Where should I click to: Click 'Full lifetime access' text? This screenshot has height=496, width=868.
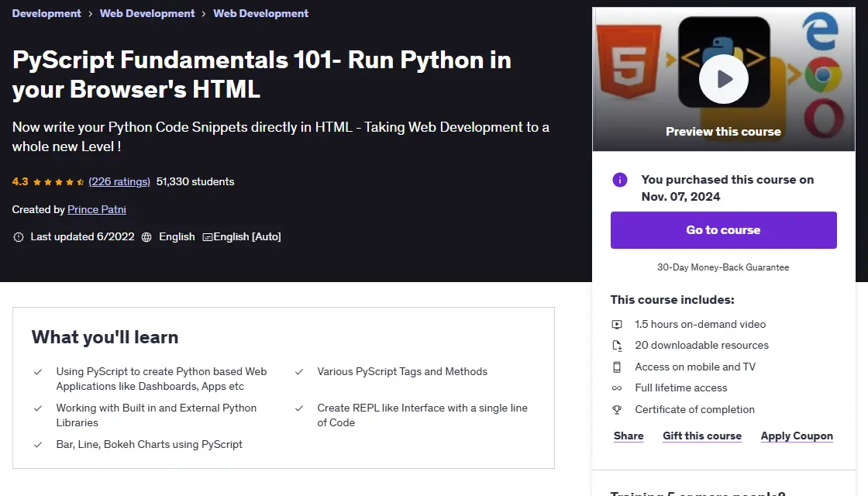[681, 388]
